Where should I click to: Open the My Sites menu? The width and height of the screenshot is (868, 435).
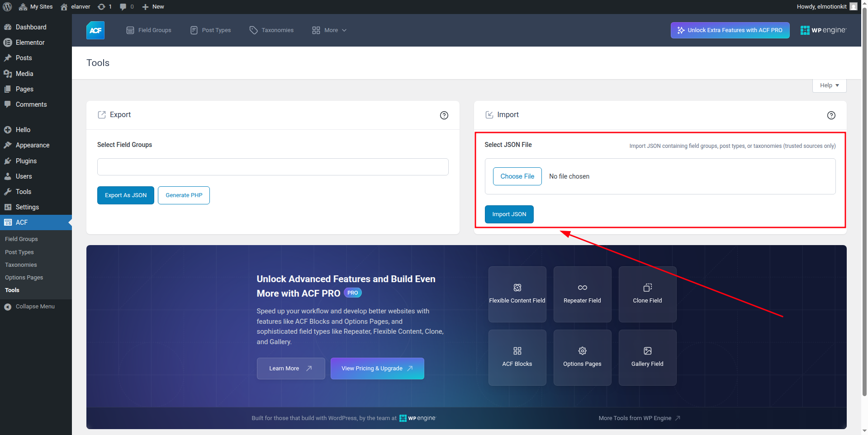coord(36,7)
